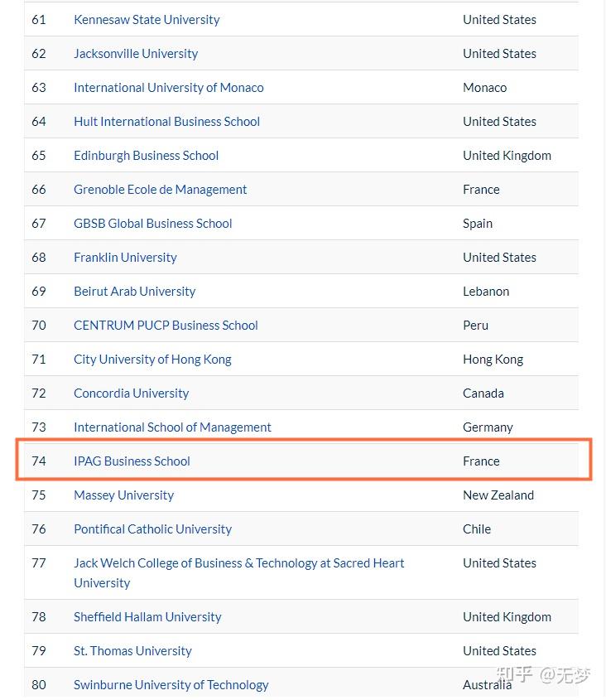
Task: Open International School of Management link
Action: click(172, 427)
